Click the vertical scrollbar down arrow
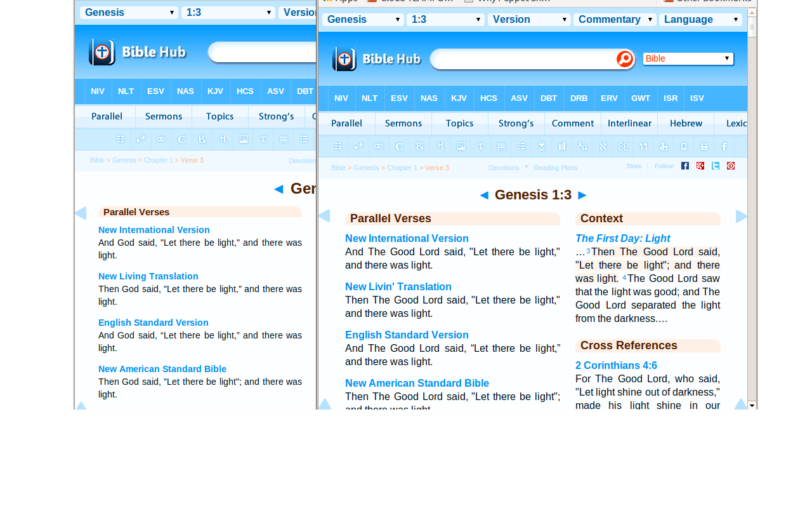Viewport: 812px width, 508px height. point(752,405)
